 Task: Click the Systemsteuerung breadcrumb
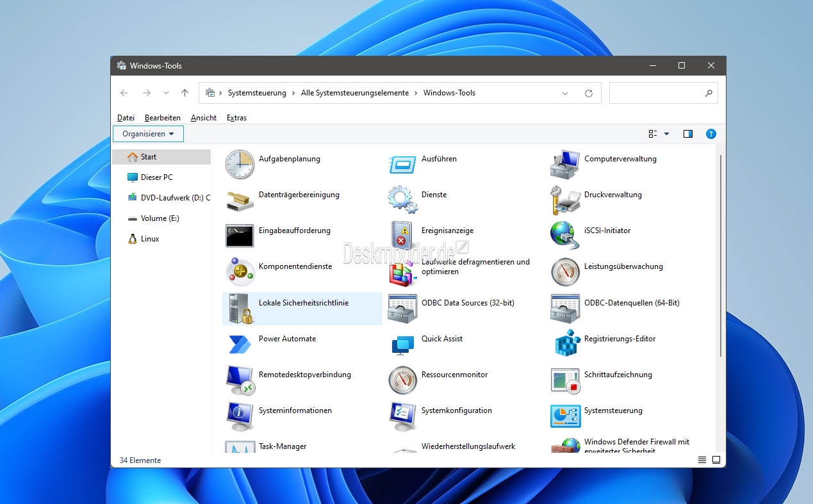pos(257,93)
